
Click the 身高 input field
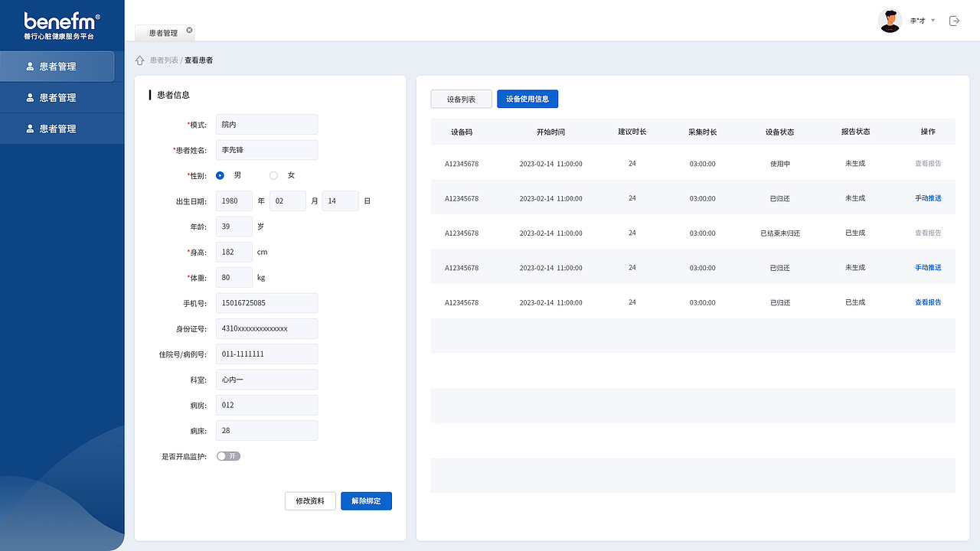[x=234, y=252]
